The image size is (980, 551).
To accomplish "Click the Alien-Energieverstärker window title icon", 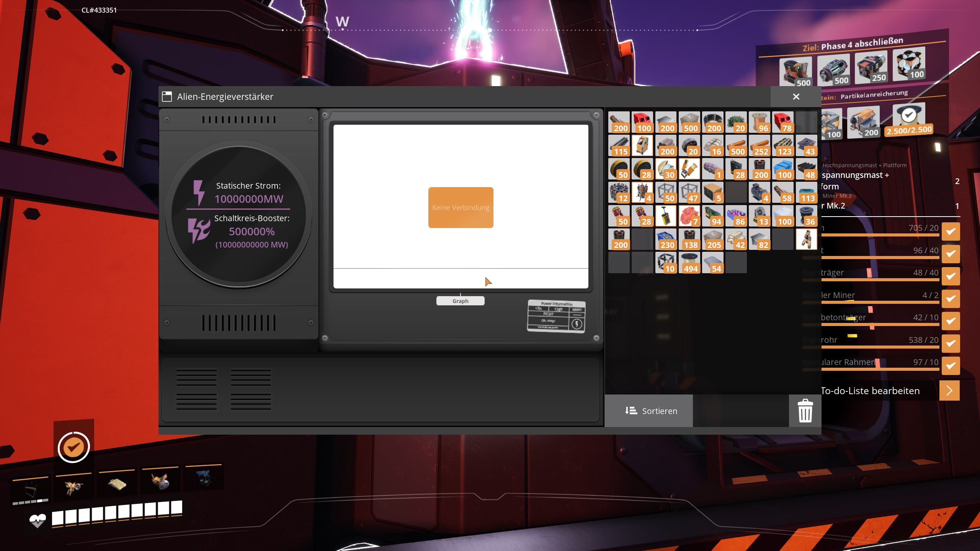I will tap(167, 96).
